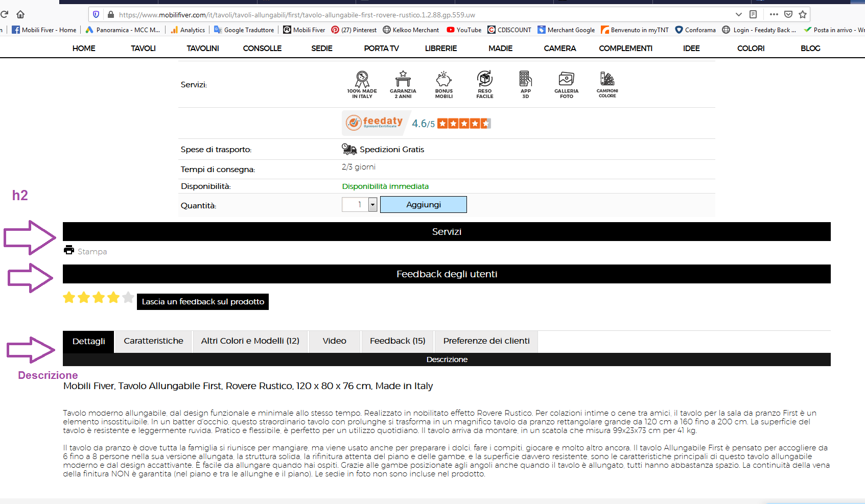
Task: Open the Panoramica - MCC bookmark
Action: tap(123, 30)
